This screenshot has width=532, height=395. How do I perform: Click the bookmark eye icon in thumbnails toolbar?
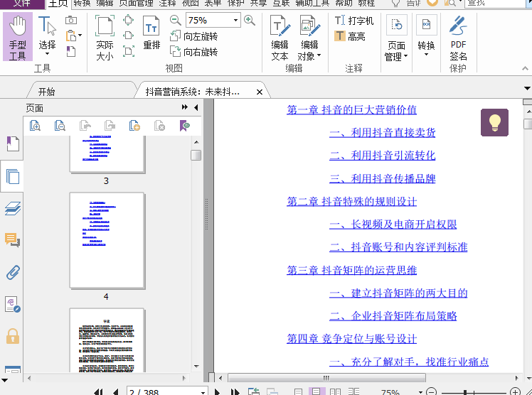pos(185,126)
